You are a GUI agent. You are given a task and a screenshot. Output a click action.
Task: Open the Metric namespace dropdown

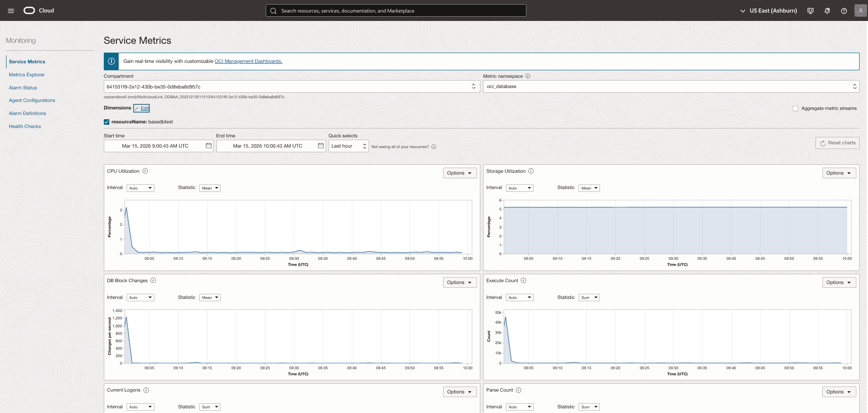coord(671,86)
